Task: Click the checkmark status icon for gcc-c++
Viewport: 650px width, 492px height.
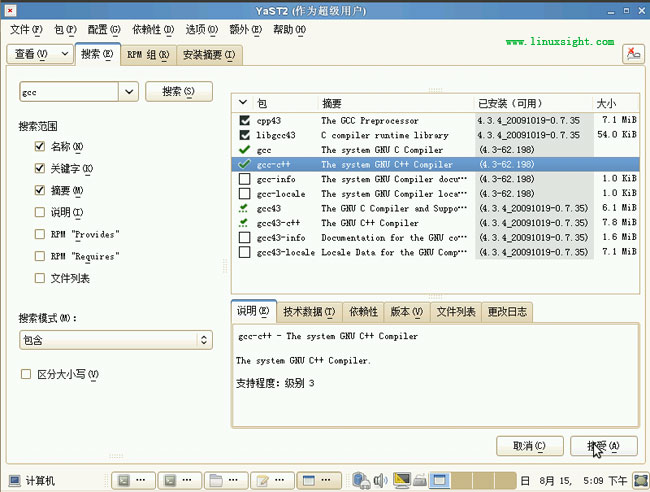Action: tap(245, 164)
